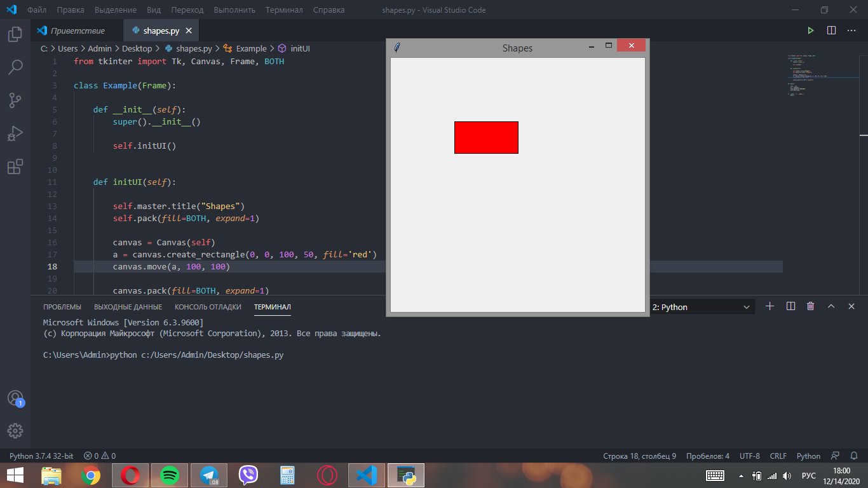Click 'Users' folder in the breadcrumb
This screenshot has width=868, height=488.
click(x=68, y=48)
